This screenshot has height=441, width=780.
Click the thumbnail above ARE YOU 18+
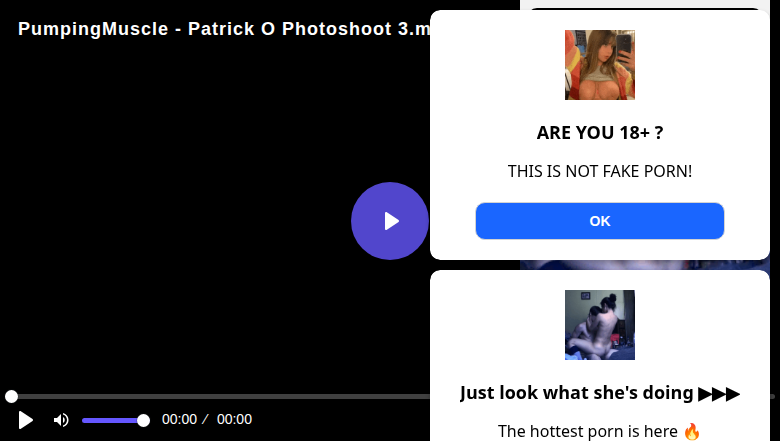(x=600, y=65)
